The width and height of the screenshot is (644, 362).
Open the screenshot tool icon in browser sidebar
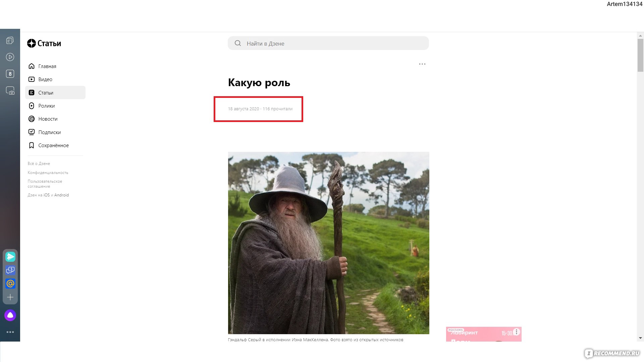(x=10, y=90)
